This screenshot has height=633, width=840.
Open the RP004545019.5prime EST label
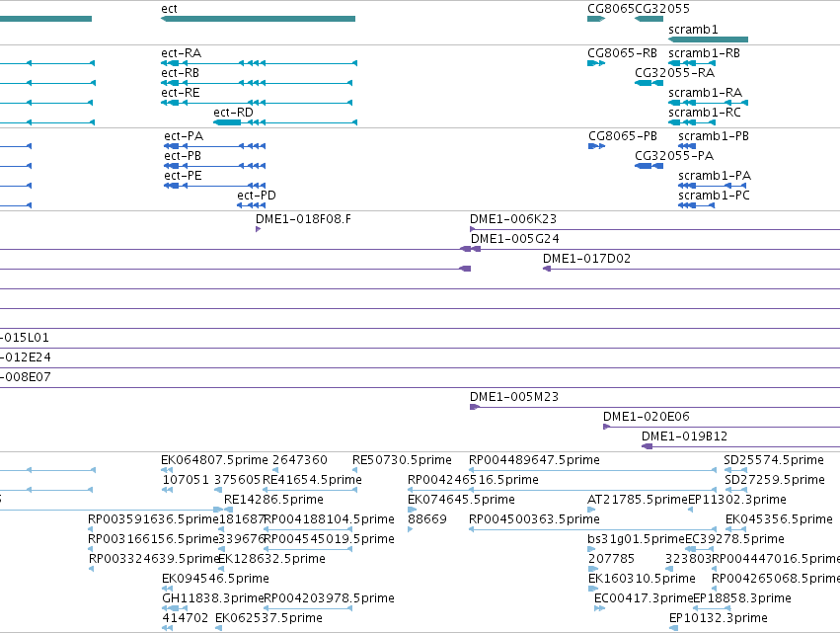(x=329, y=540)
